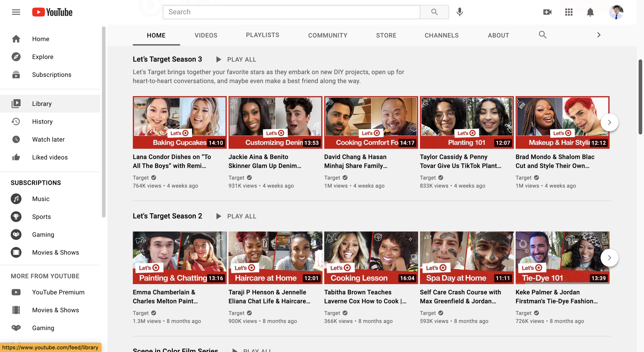Viewport: 644px width, 352px height.
Task: Play the Tie-Dye 101 thumbnail
Action: [563, 258]
